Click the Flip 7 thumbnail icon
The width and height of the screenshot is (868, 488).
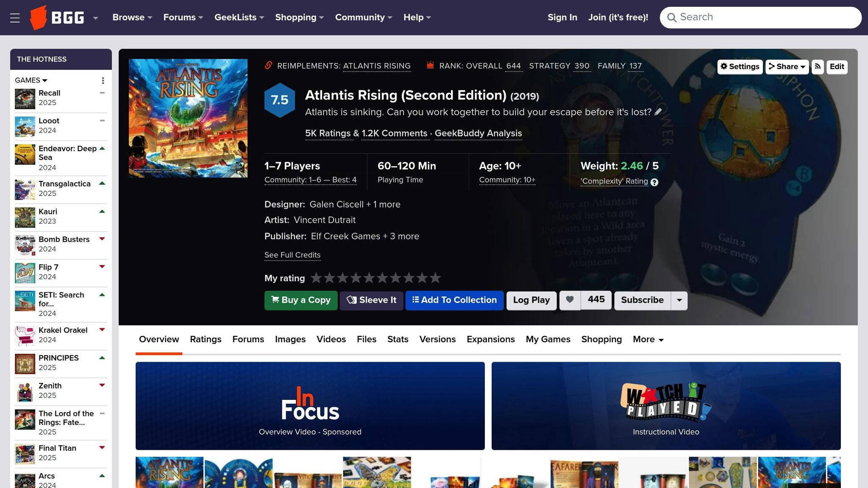pyautogui.click(x=25, y=273)
